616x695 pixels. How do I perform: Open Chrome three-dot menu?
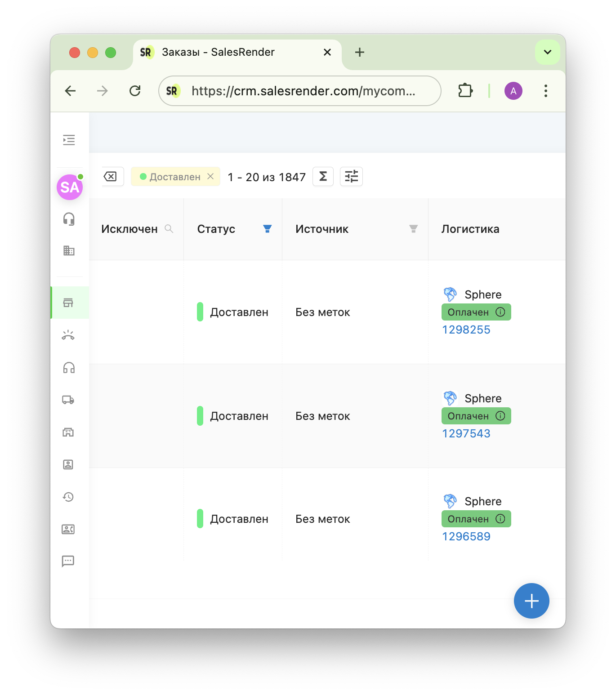click(546, 91)
